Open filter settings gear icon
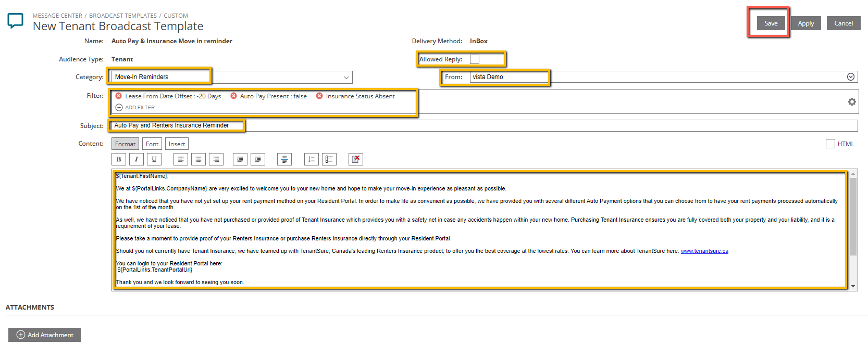 pos(852,102)
